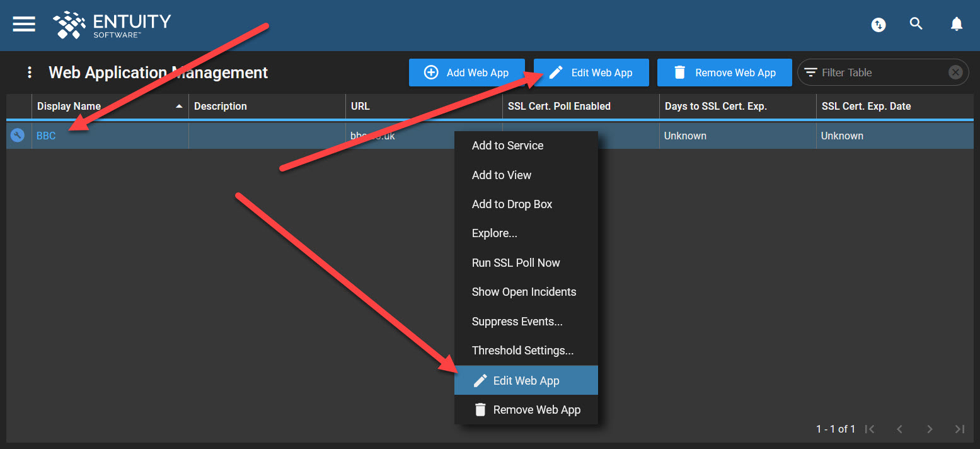The width and height of the screenshot is (980, 449).
Task: Open the notifications bell
Action: 956,24
